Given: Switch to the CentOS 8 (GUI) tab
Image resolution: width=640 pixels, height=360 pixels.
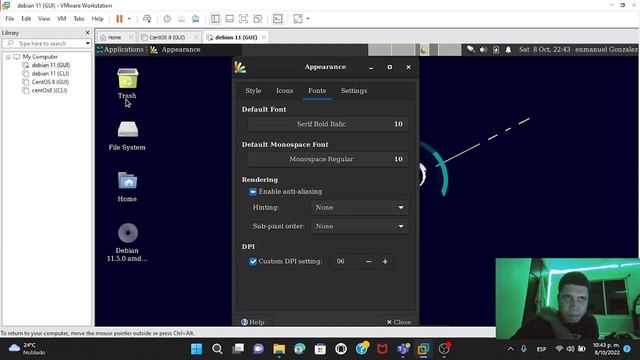Looking at the screenshot, I should coord(167,37).
